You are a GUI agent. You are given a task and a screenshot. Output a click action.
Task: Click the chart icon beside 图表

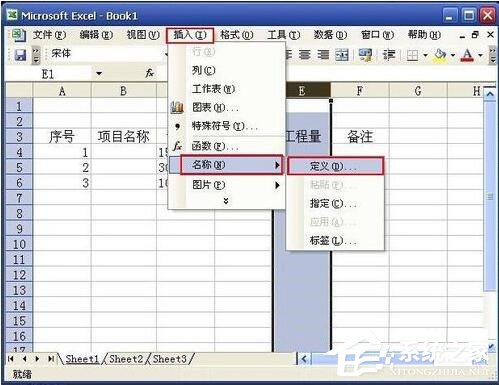(177, 108)
